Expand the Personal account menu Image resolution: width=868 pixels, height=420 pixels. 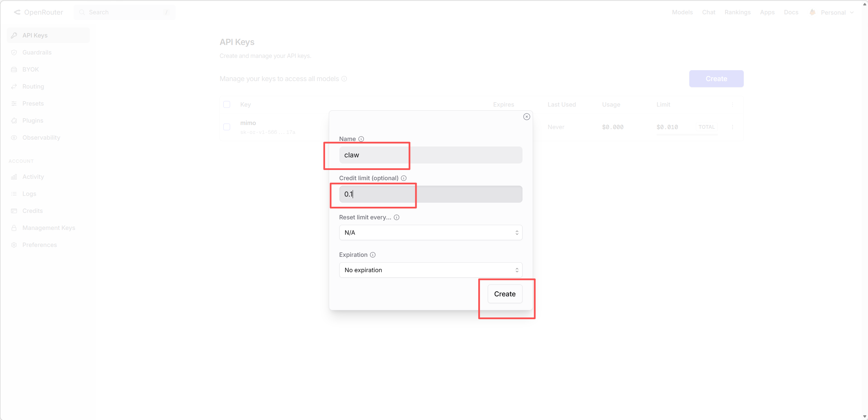[x=833, y=12]
